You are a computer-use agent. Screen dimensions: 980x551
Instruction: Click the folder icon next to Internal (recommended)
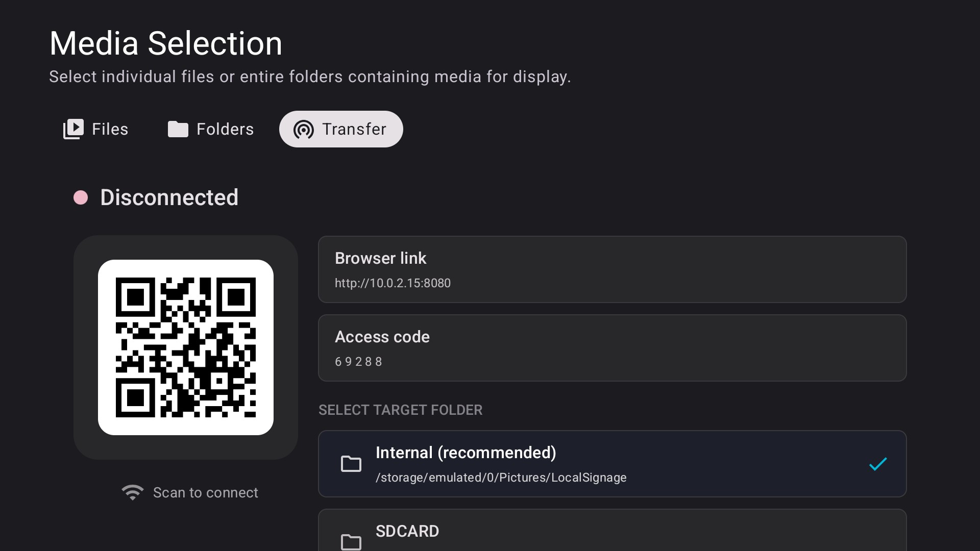pyautogui.click(x=351, y=464)
